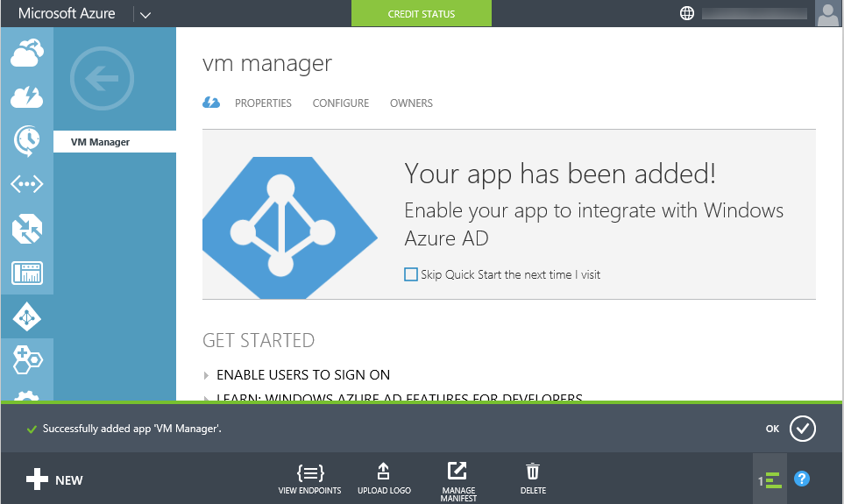Viewport: 844px width, 504px height.
Task: Expand Enable Users to Sign On section
Action: pos(302,375)
